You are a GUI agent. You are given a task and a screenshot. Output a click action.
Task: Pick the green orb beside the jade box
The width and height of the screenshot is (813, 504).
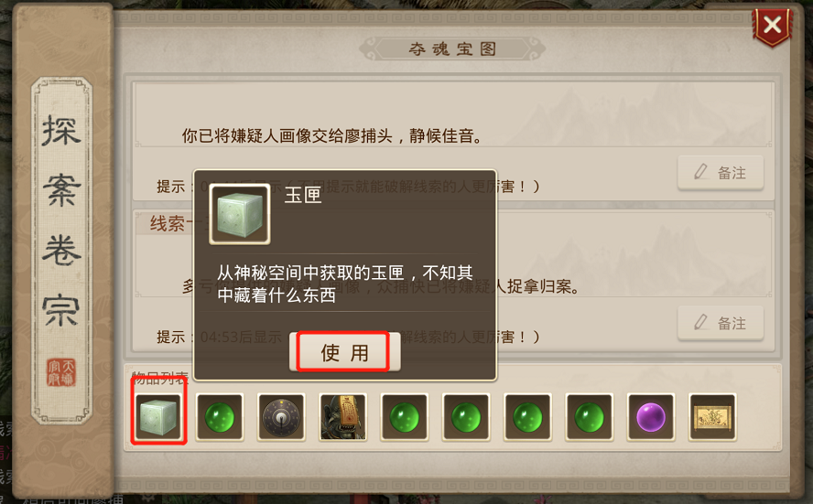point(220,417)
